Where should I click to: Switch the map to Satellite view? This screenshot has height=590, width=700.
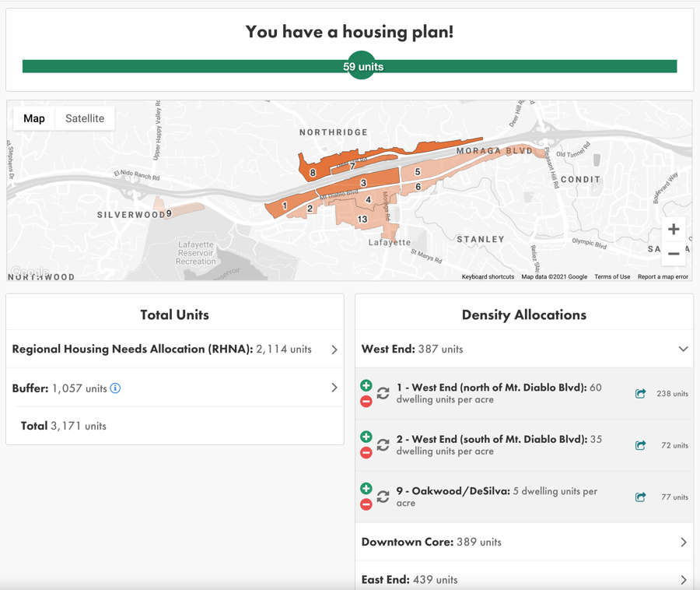coord(84,118)
